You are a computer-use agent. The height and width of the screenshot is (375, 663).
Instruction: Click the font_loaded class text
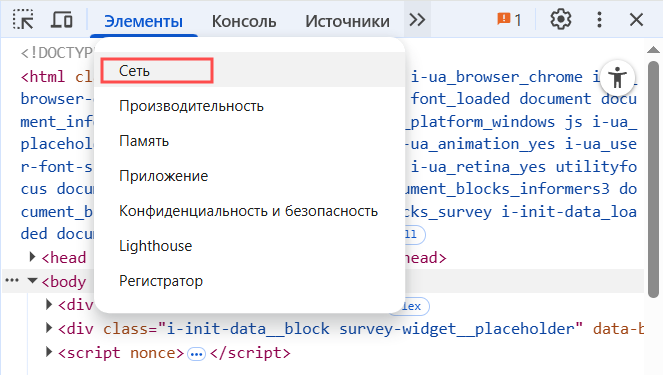(460, 99)
